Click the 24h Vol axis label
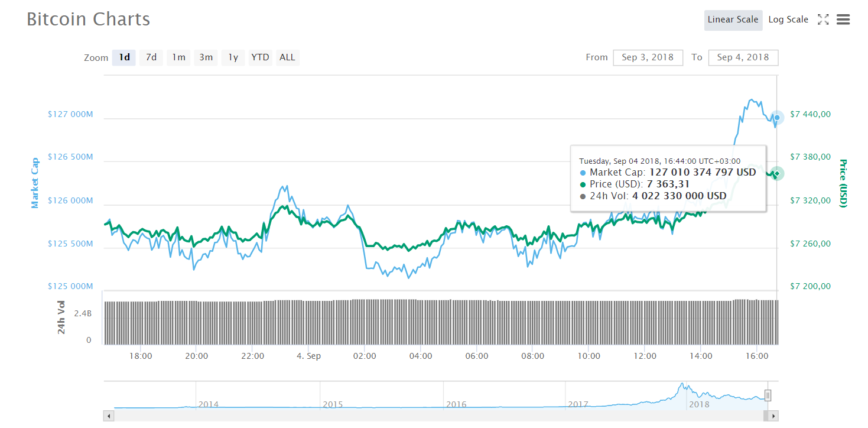The image size is (868, 428). point(61,317)
